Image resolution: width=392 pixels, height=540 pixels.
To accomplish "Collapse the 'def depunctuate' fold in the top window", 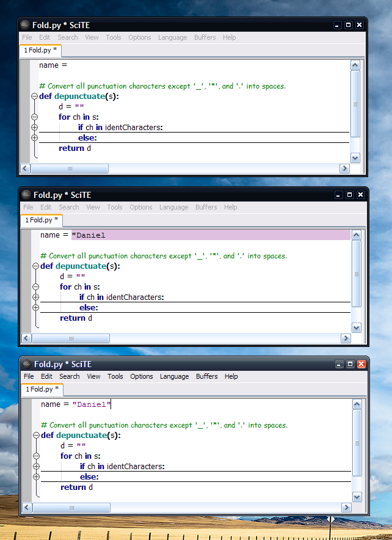I will pyautogui.click(x=34, y=97).
